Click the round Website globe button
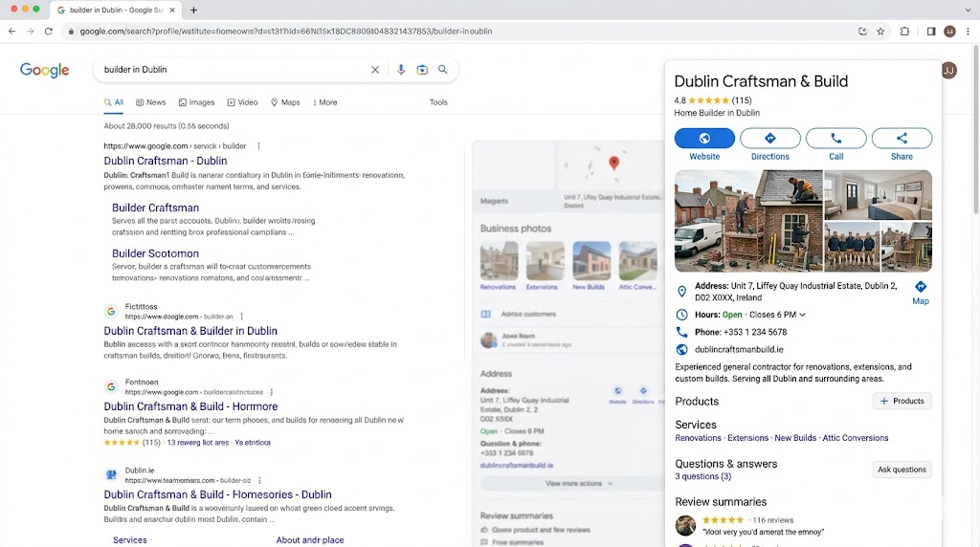 [x=704, y=138]
